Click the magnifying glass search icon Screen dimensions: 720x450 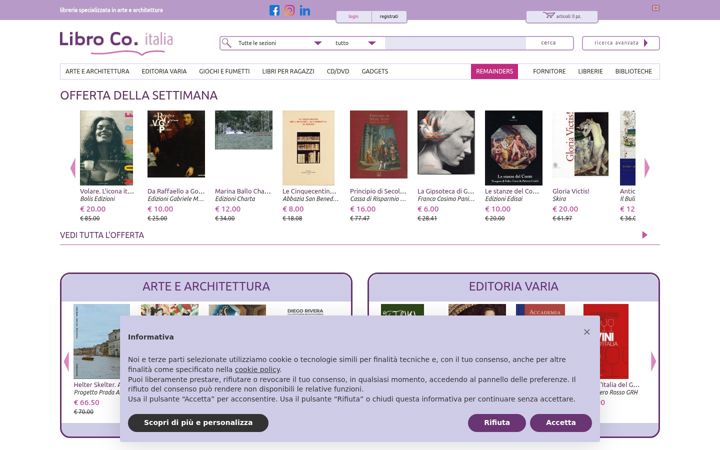click(226, 43)
